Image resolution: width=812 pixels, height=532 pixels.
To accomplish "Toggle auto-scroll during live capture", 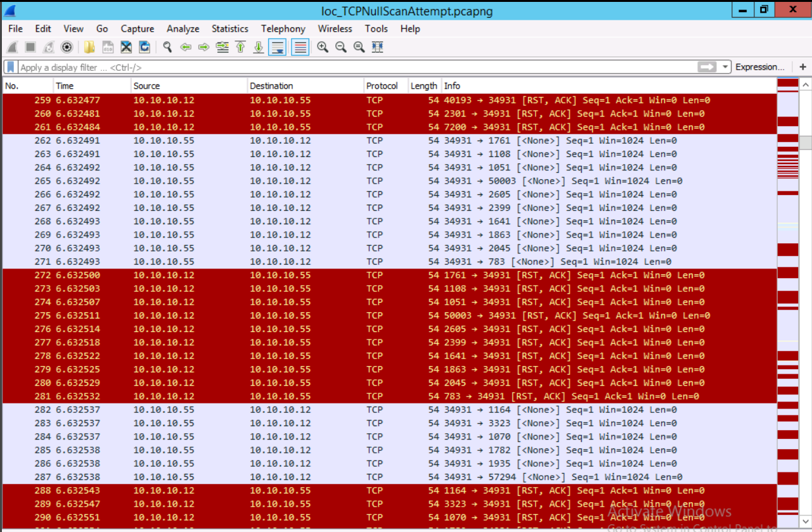I will 277,47.
